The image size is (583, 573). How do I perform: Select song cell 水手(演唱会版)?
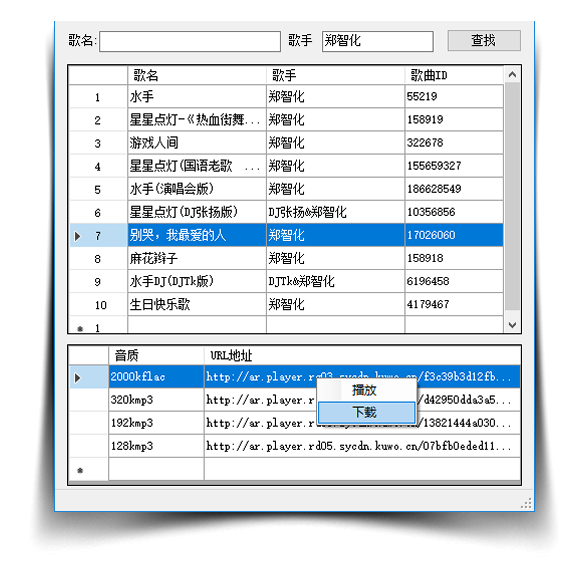click(x=197, y=189)
